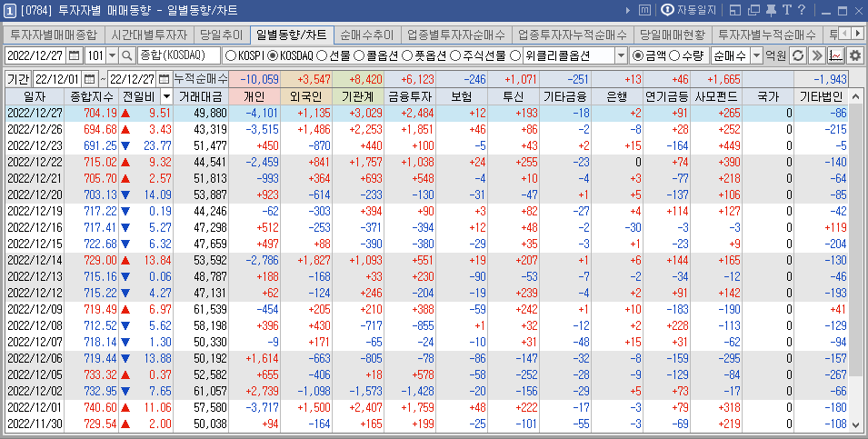Click tab strip's left arrow

tap(845, 35)
